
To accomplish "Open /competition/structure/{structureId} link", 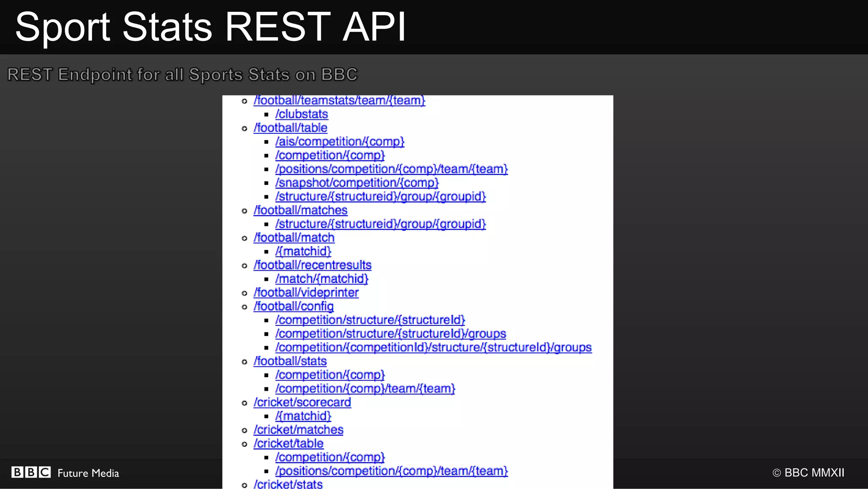I will pyautogui.click(x=370, y=320).
